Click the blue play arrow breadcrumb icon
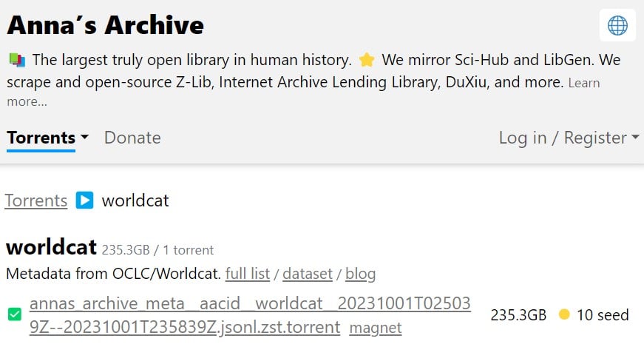 (84, 200)
